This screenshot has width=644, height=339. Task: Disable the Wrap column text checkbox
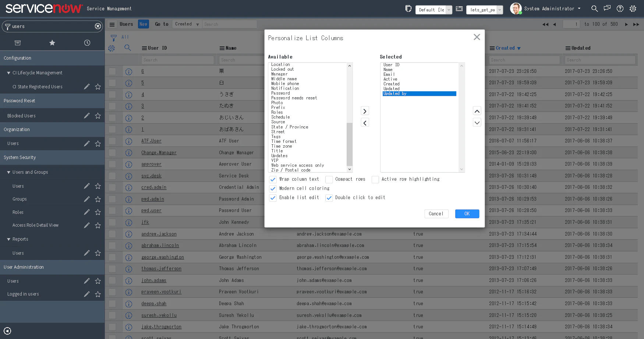coord(273,179)
